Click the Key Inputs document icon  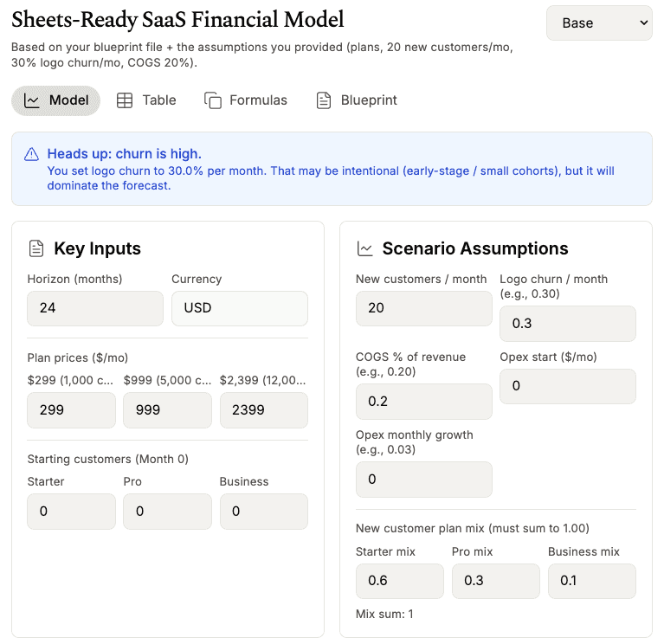(x=36, y=249)
